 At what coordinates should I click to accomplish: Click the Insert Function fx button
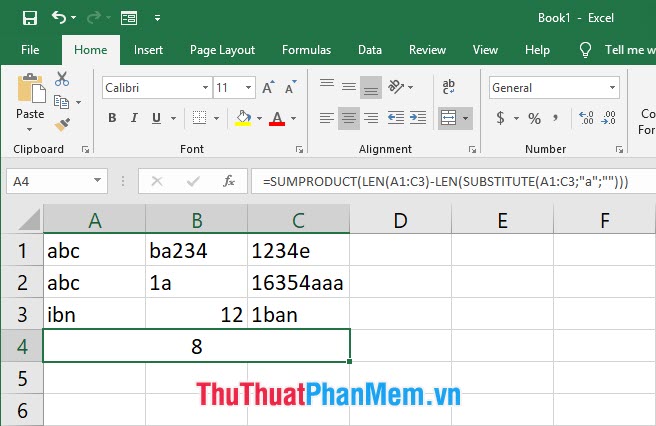click(229, 181)
